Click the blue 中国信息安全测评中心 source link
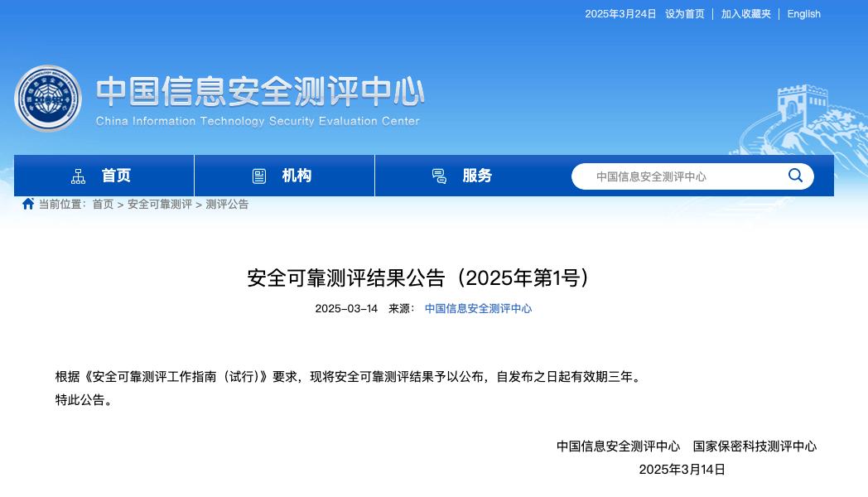The height and width of the screenshot is (497, 868). pos(478,308)
